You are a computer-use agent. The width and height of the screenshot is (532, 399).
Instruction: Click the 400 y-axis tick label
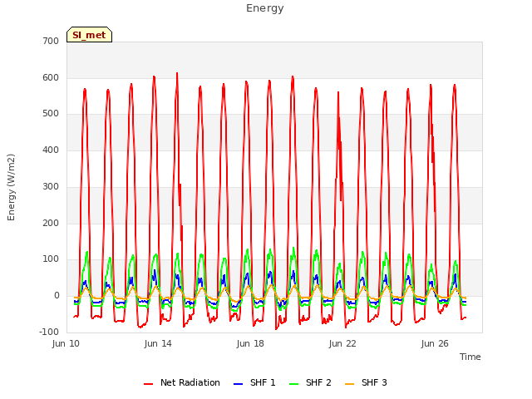(51, 150)
